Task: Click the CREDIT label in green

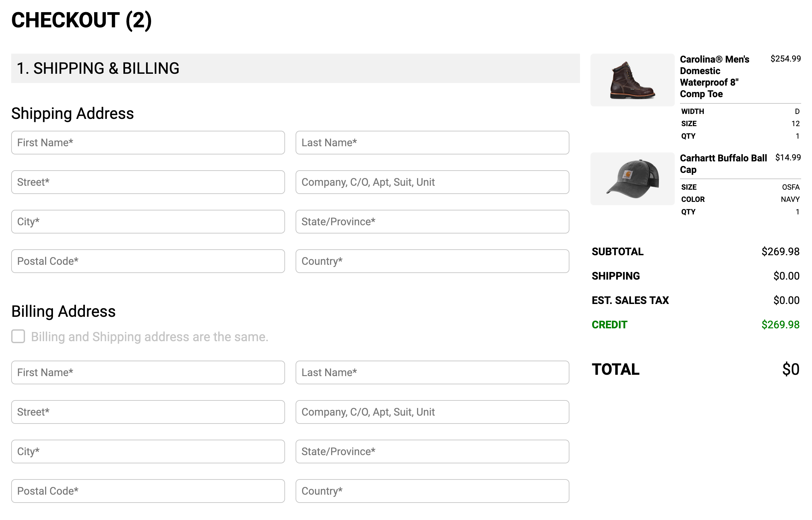Action: click(x=610, y=324)
